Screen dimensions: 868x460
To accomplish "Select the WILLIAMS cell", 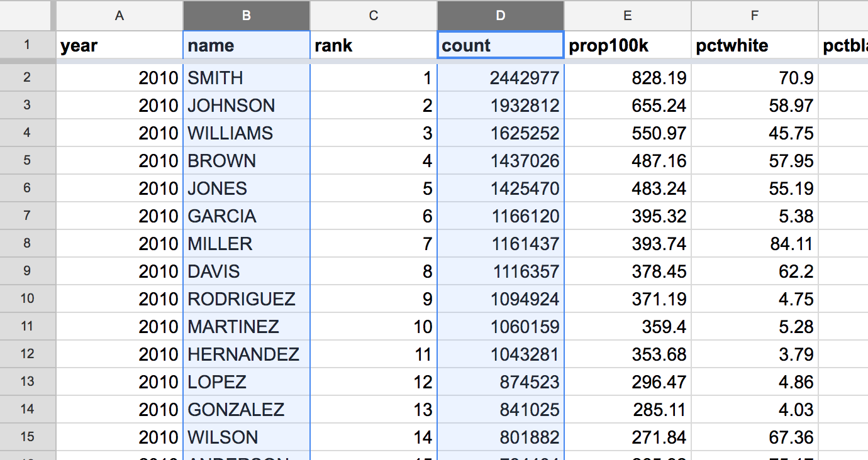I will [247, 133].
